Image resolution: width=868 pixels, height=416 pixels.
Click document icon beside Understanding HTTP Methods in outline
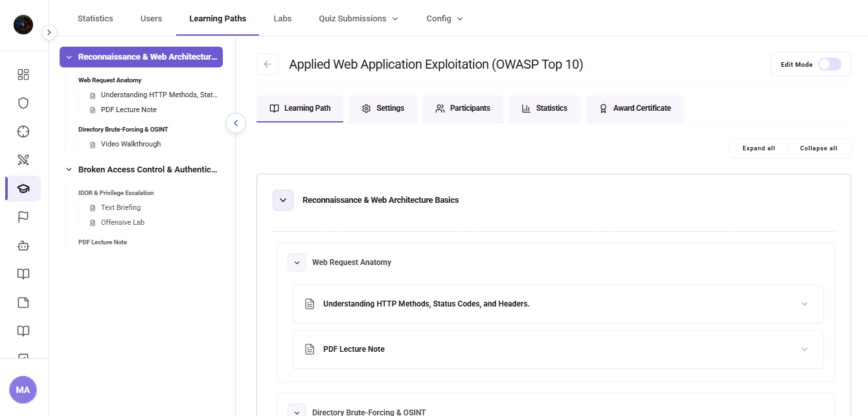pos(93,95)
